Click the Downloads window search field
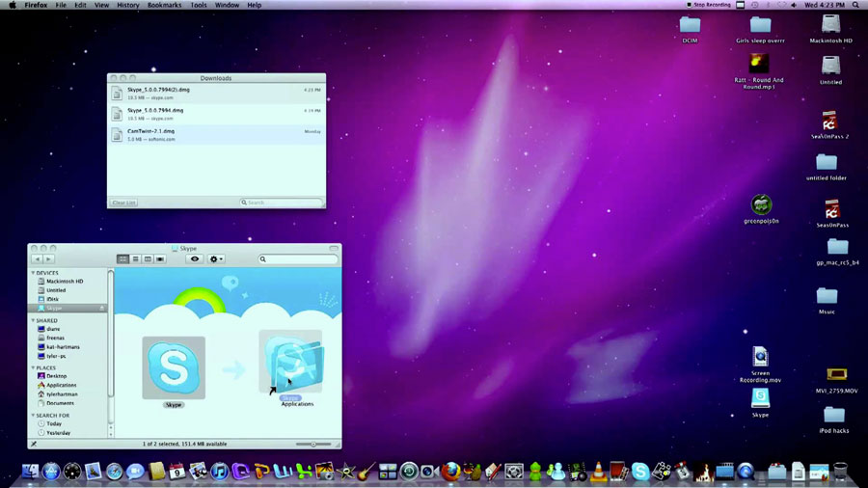 coord(282,203)
